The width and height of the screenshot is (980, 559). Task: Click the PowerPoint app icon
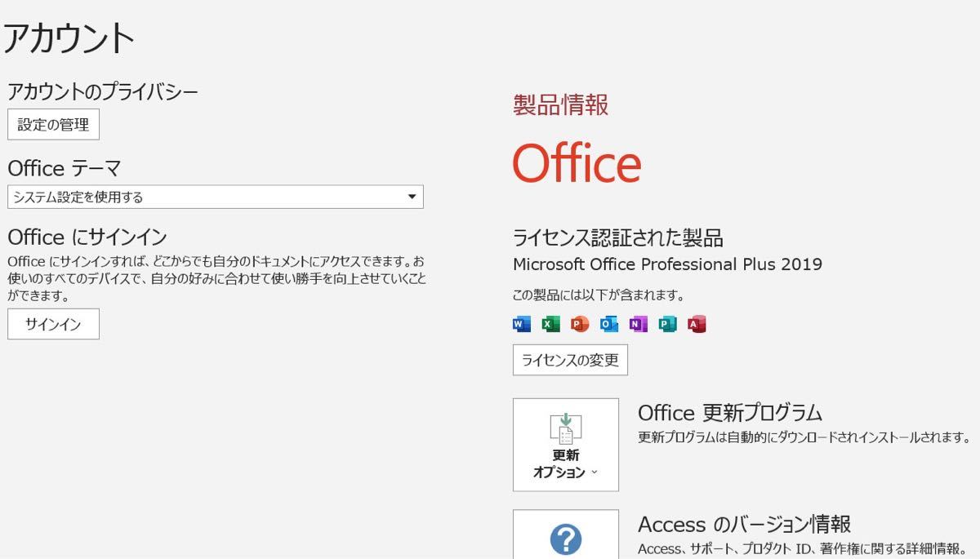[580, 324]
